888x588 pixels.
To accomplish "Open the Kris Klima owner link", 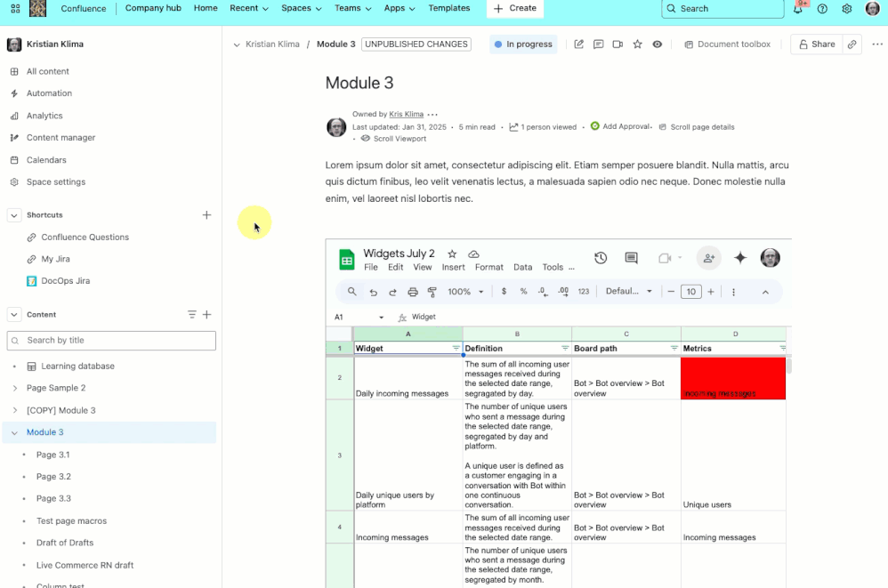I will (406, 115).
